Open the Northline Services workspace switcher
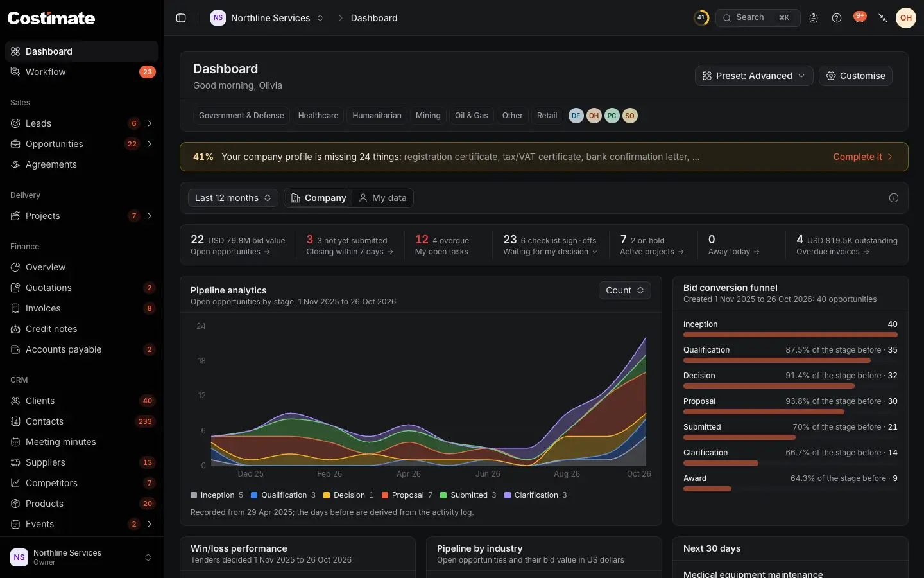 (x=267, y=18)
